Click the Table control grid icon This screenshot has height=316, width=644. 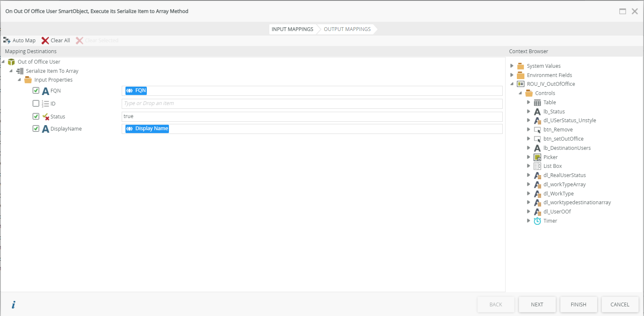(537, 103)
